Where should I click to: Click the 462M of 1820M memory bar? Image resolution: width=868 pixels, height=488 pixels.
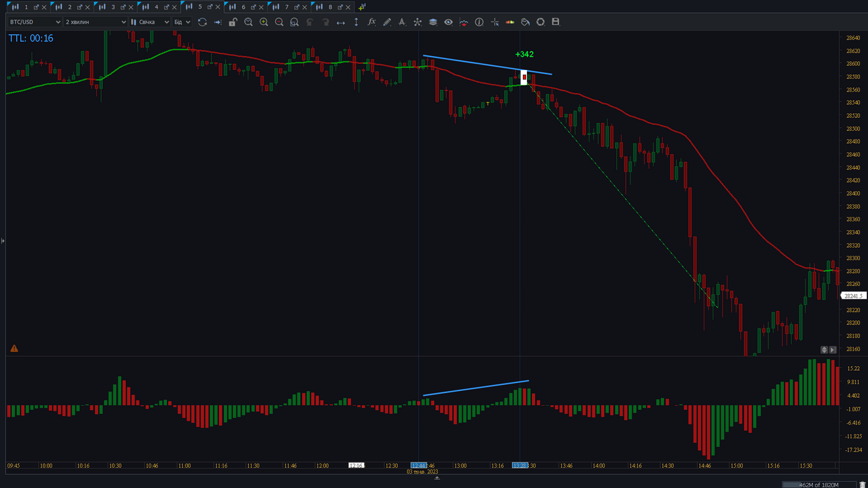tap(819, 485)
